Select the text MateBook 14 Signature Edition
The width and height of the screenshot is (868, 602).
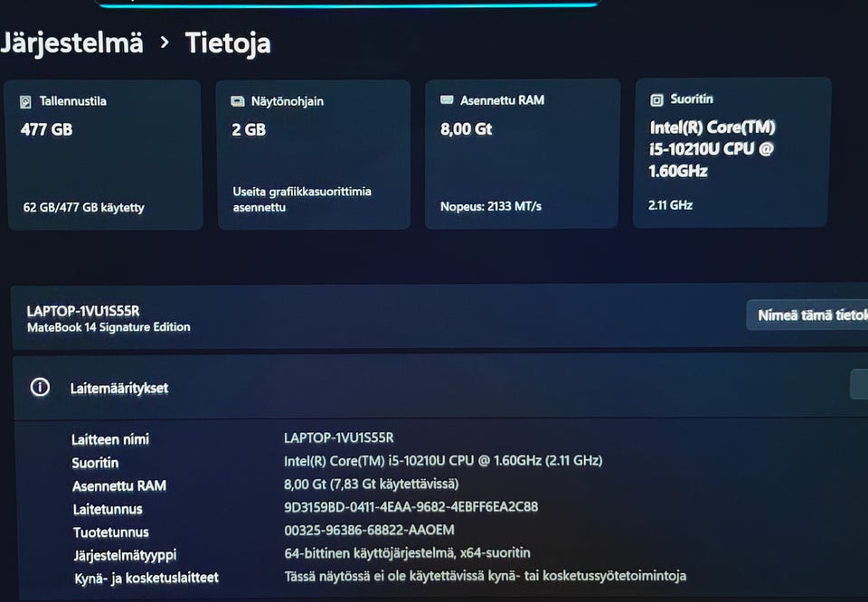108,327
